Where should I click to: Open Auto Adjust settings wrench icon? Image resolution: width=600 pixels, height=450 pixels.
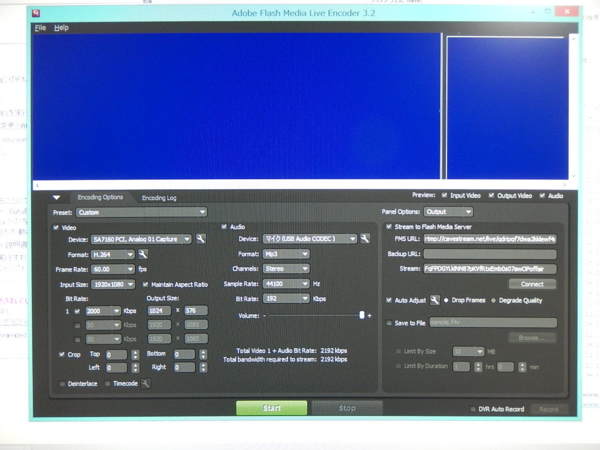[435, 300]
